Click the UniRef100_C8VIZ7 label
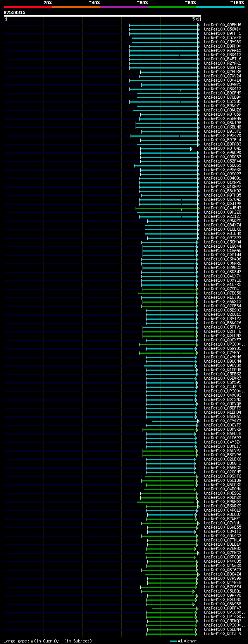This screenshot has height=644, width=248. point(222,319)
